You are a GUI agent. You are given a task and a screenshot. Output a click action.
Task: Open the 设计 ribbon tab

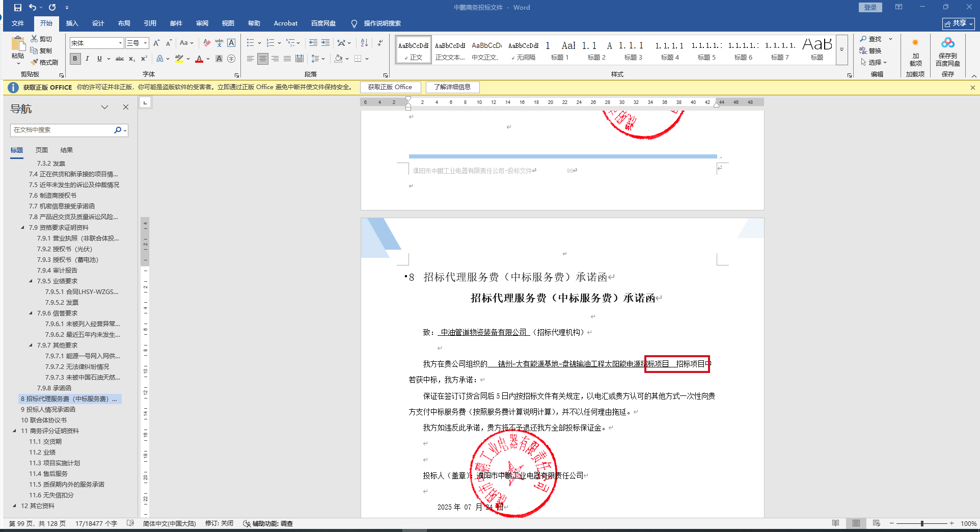point(98,23)
